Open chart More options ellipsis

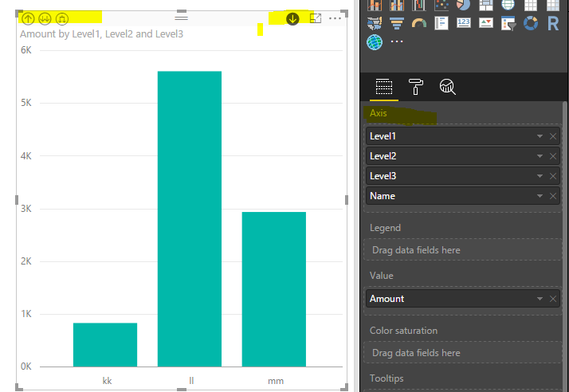[335, 18]
